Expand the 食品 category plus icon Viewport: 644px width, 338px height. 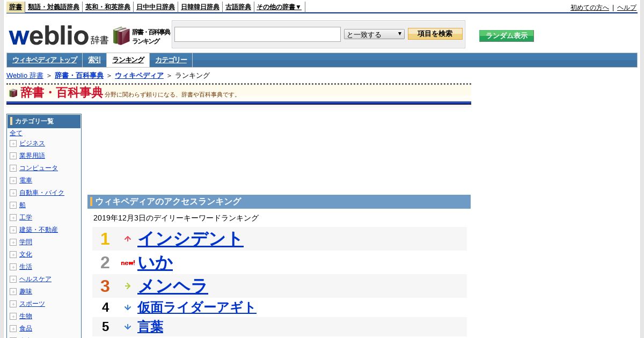point(13,329)
